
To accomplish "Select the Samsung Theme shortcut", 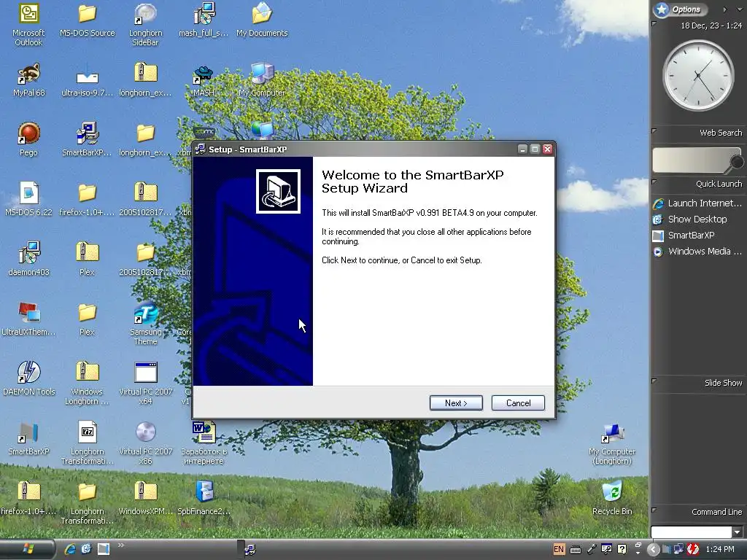I will point(145,323).
